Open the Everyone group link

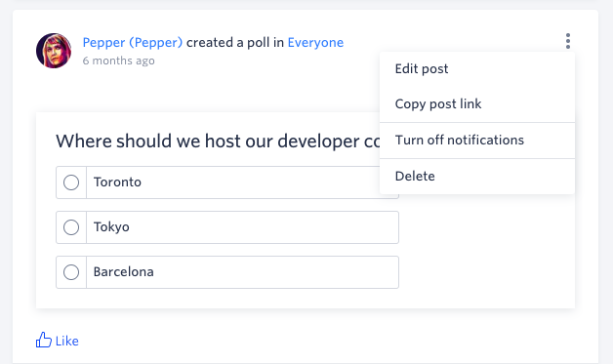tap(315, 42)
